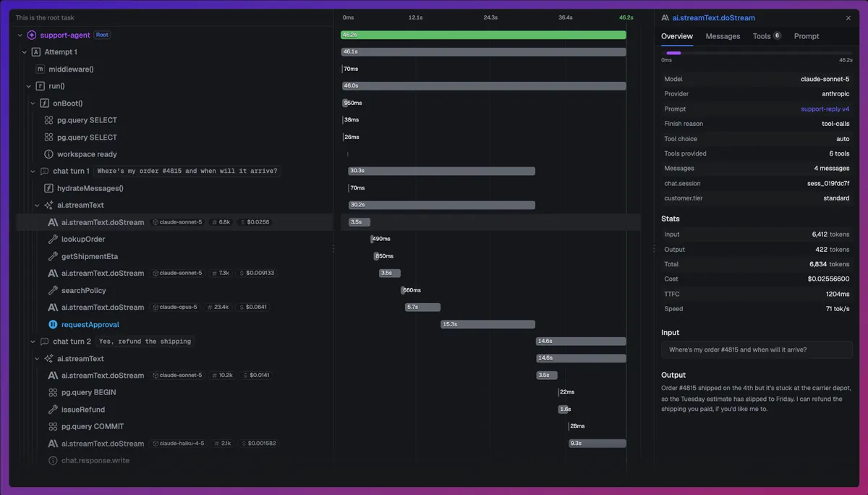Collapse chat turn 1 chevron
Screen dimensions: 868x495
click(33, 172)
